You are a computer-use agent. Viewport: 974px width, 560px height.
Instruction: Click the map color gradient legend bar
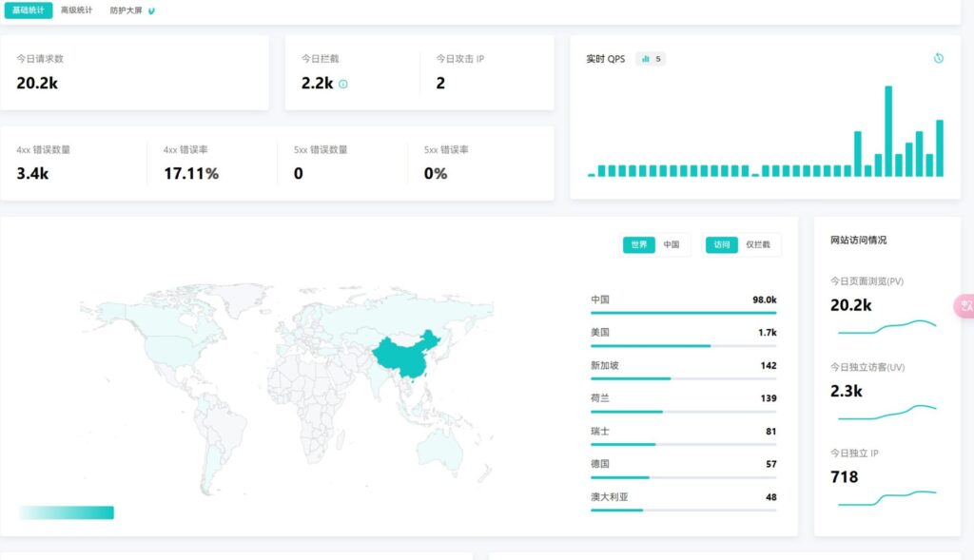67,512
